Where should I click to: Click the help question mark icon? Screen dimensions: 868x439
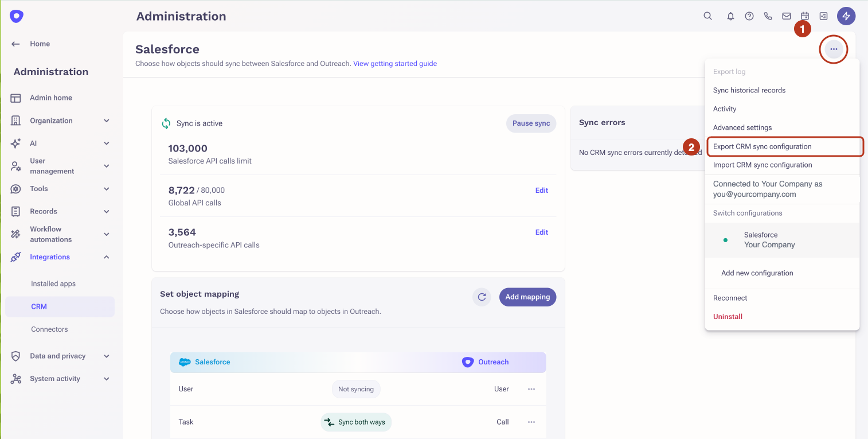pos(749,16)
